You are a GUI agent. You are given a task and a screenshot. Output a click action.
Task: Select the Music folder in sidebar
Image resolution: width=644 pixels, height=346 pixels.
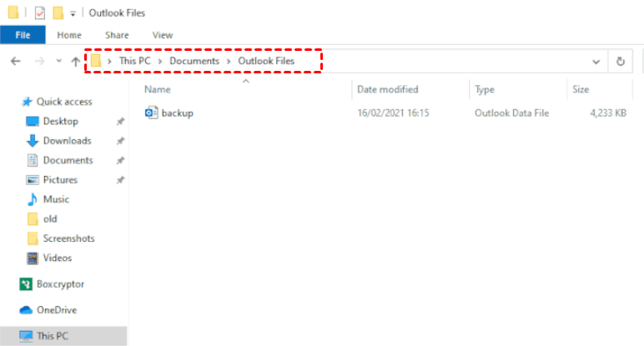56,199
